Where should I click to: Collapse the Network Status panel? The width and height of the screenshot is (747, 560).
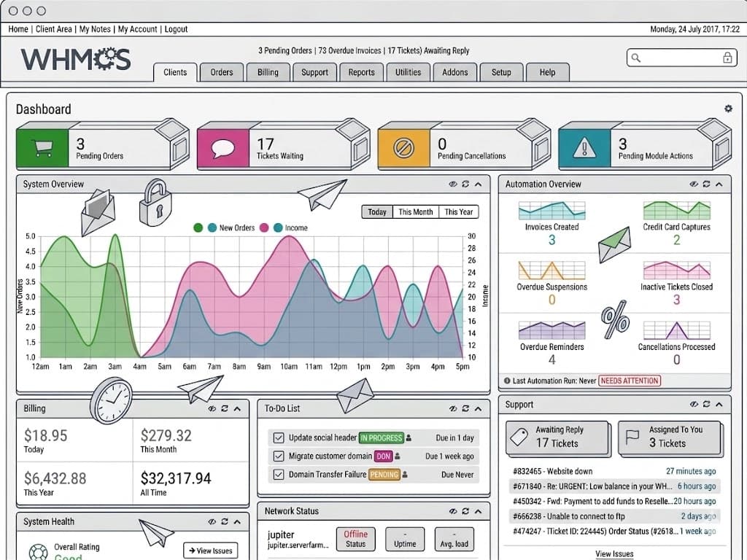point(479,511)
